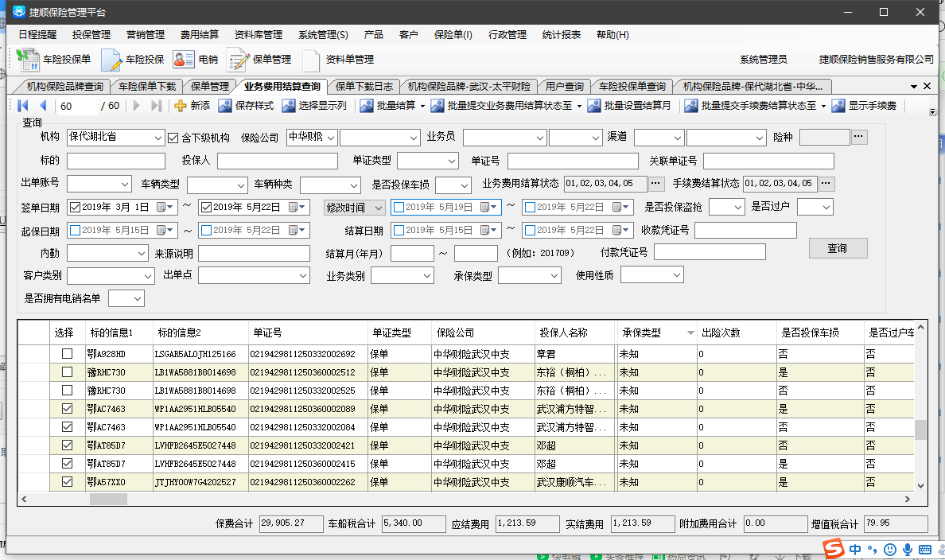Click the 查询 button

point(837,248)
